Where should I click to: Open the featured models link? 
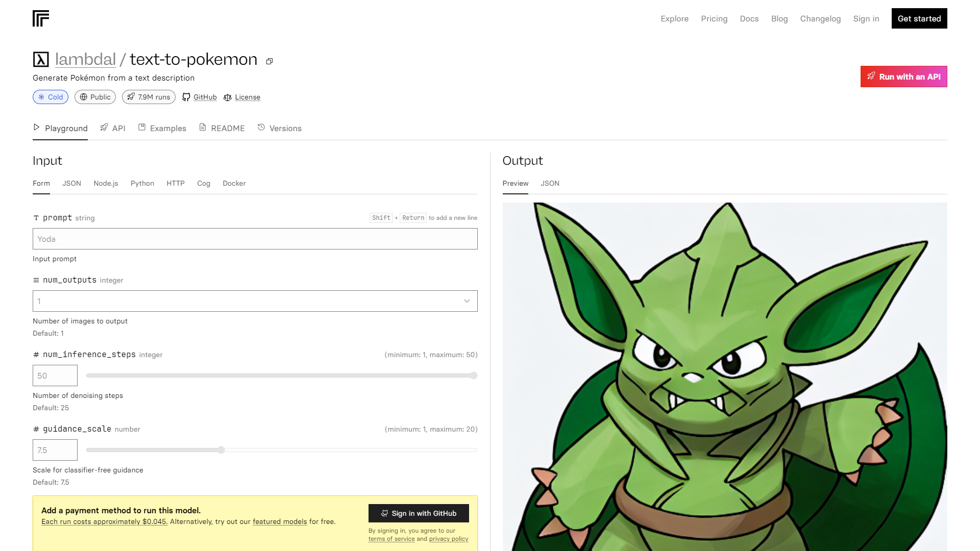(x=279, y=521)
